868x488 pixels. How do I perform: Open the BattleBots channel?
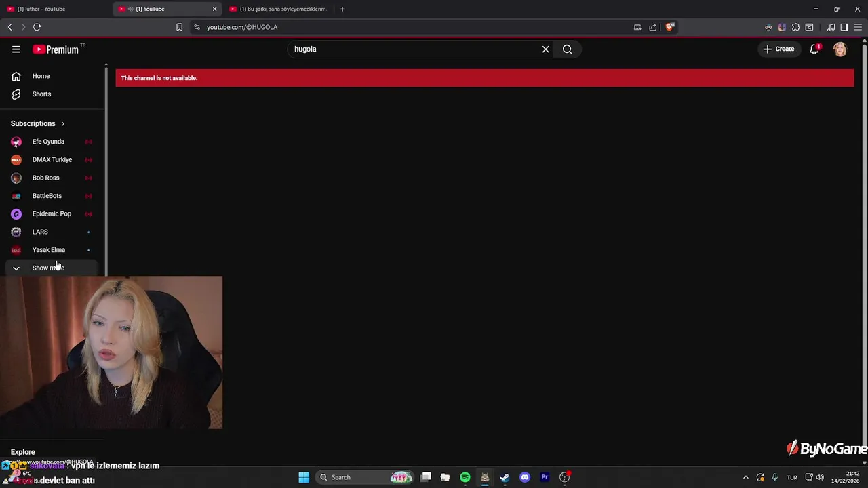click(52, 196)
